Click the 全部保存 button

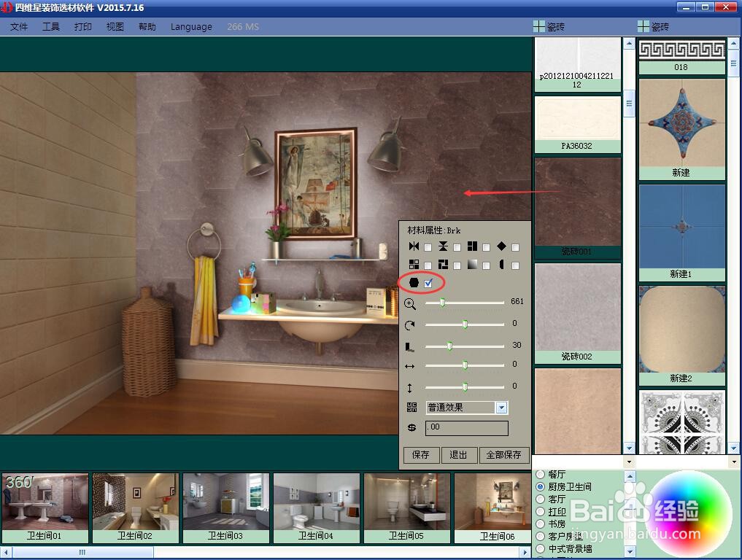tap(504, 455)
